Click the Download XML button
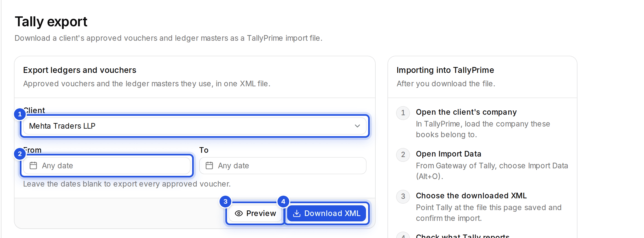This screenshot has width=644, height=238. coord(327,213)
